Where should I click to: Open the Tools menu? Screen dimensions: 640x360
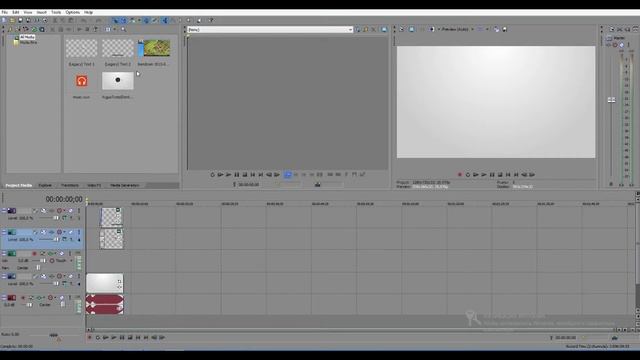(x=56, y=12)
